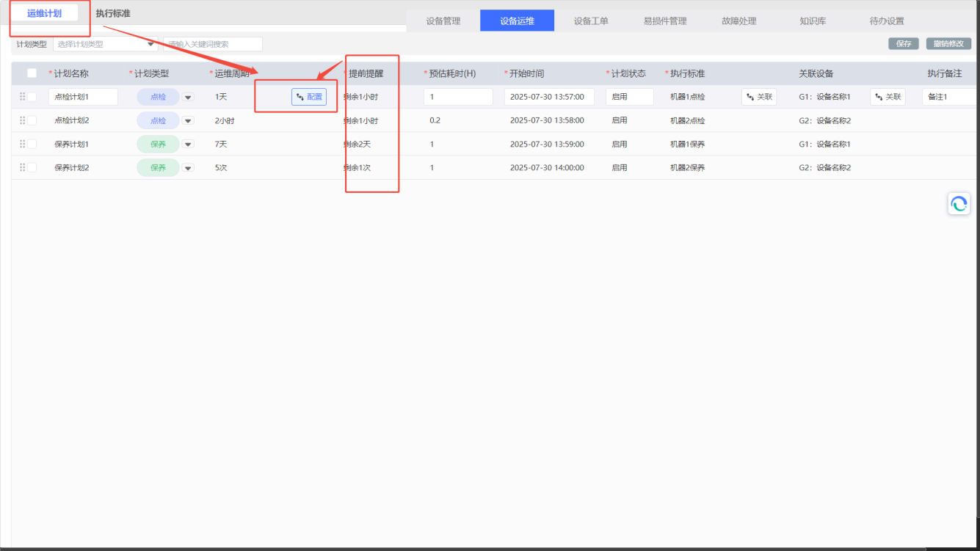This screenshot has width=980, height=551.
Task: Click 关联 button beside G1：设备名称1
Action: [x=888, y=97]
